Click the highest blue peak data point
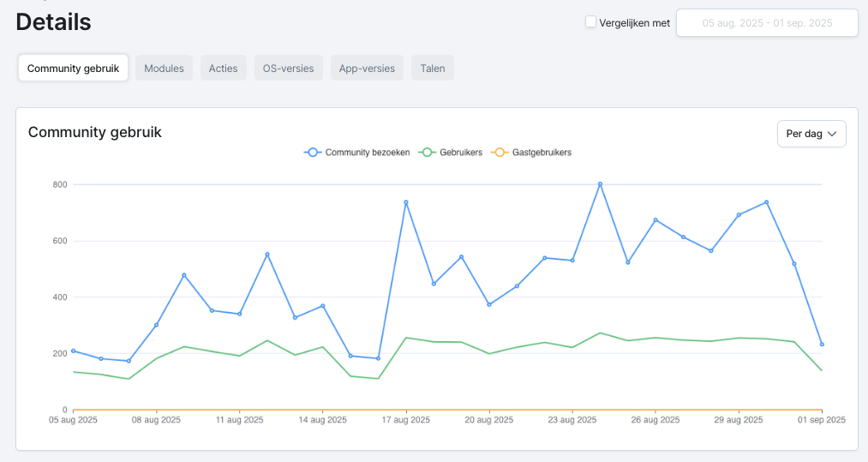Viewport: 868px width, 462px height. 600,183
